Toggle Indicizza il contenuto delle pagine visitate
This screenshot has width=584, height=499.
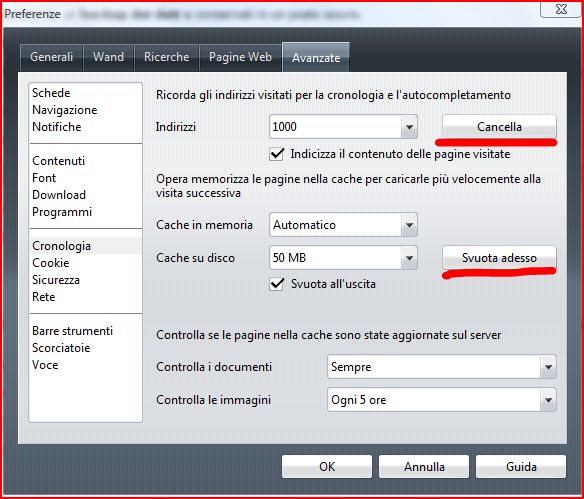[x=277, y=154]
